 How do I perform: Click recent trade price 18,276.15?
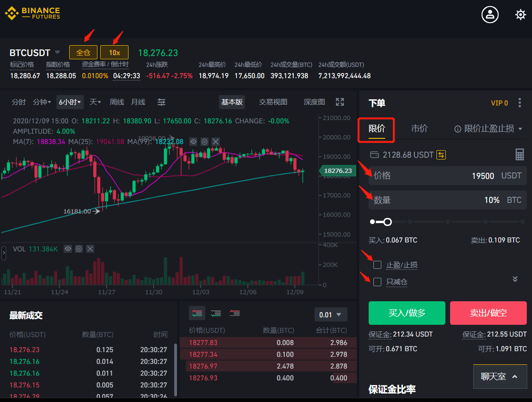click(24, 385)
